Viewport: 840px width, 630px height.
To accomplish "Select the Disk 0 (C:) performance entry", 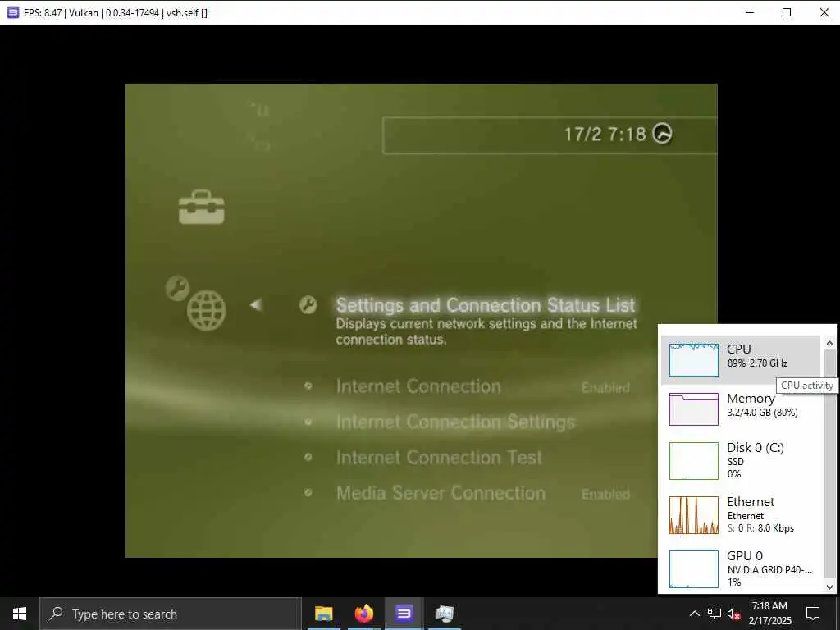I will tap(741, 461).
